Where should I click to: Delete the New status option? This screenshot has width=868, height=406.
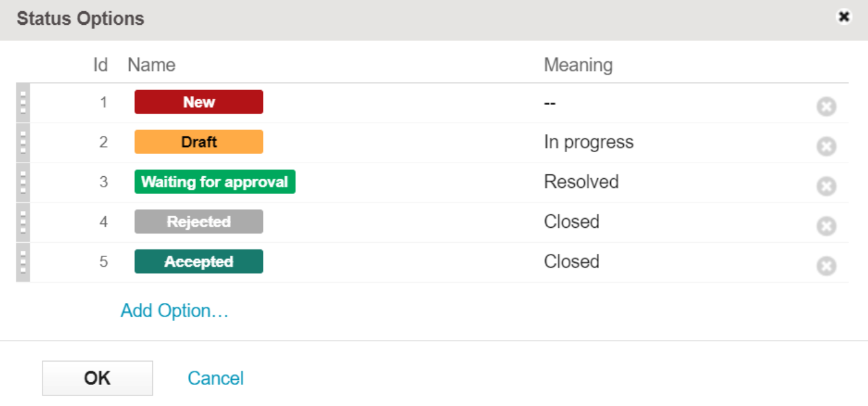(826, 106)
